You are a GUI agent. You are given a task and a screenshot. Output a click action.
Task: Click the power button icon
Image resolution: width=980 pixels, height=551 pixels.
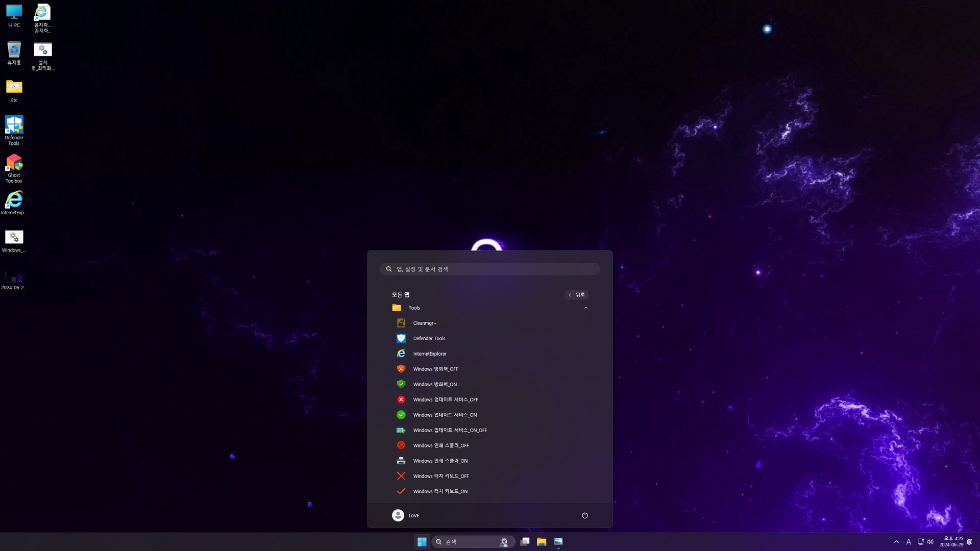pos(585,515)
